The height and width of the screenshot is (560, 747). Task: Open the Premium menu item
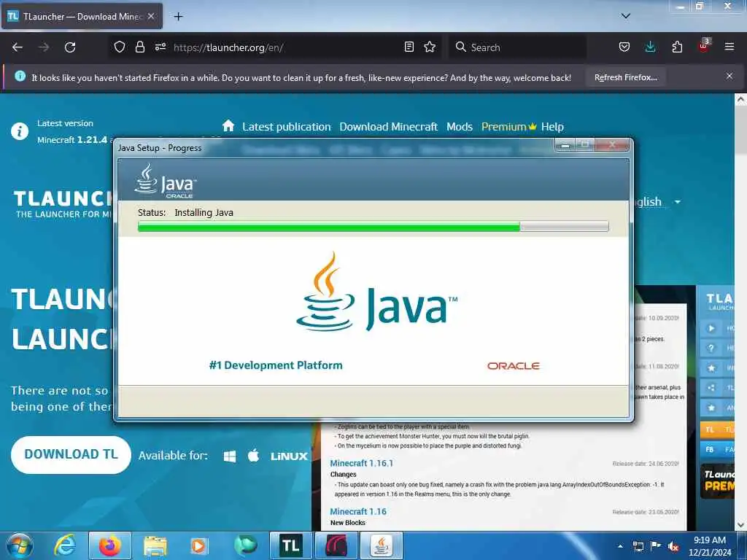tap(508, 127)
